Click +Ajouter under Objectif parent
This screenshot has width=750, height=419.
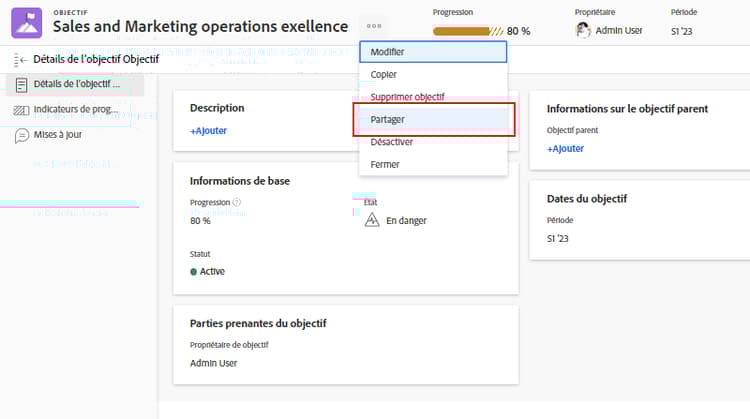[565, 148]
